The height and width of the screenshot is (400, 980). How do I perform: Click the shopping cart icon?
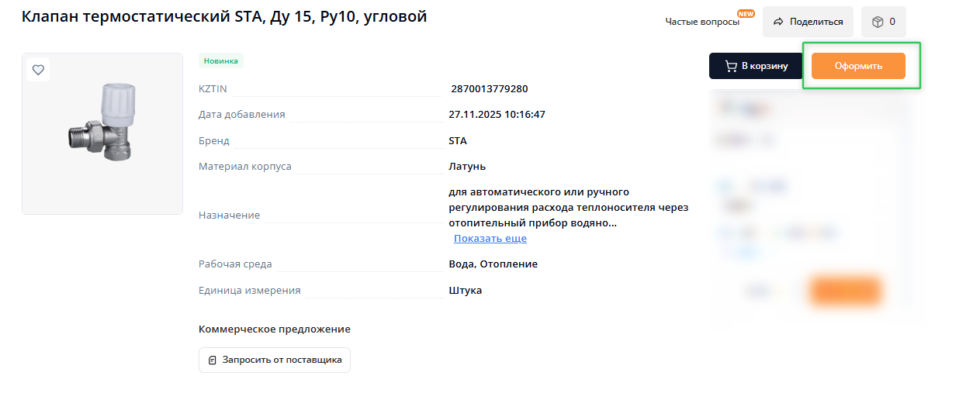(731, 66)
